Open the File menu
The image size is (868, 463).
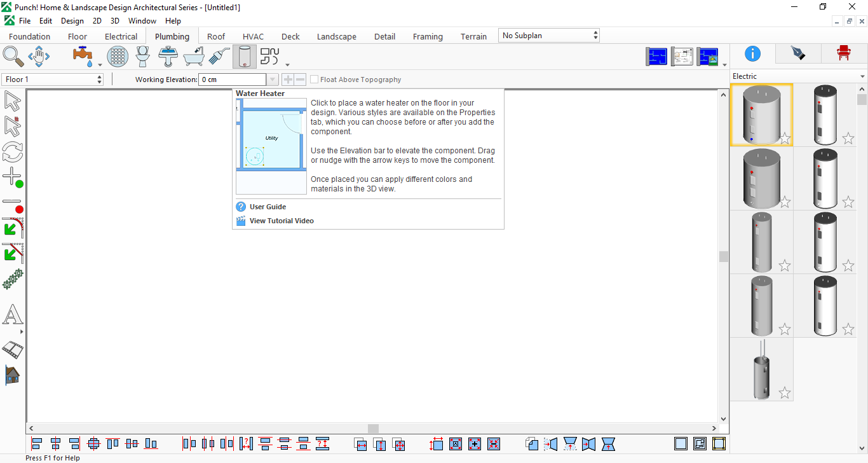(25, 21)
